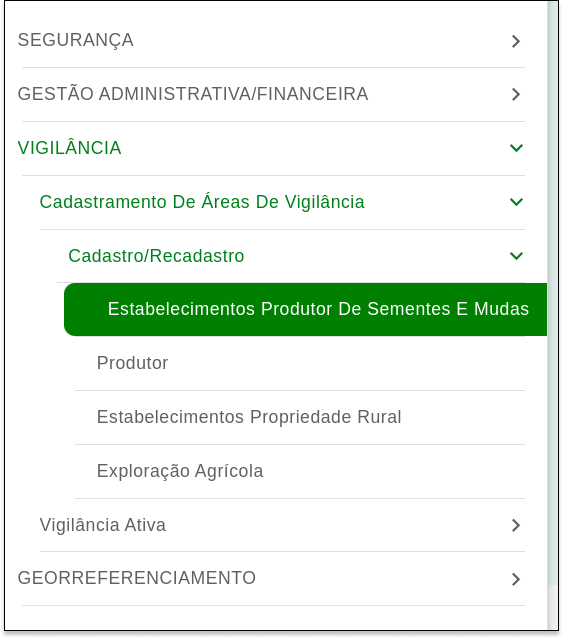Open the SEGURANÇA menu section
The image size is (563, 639).
76,40
